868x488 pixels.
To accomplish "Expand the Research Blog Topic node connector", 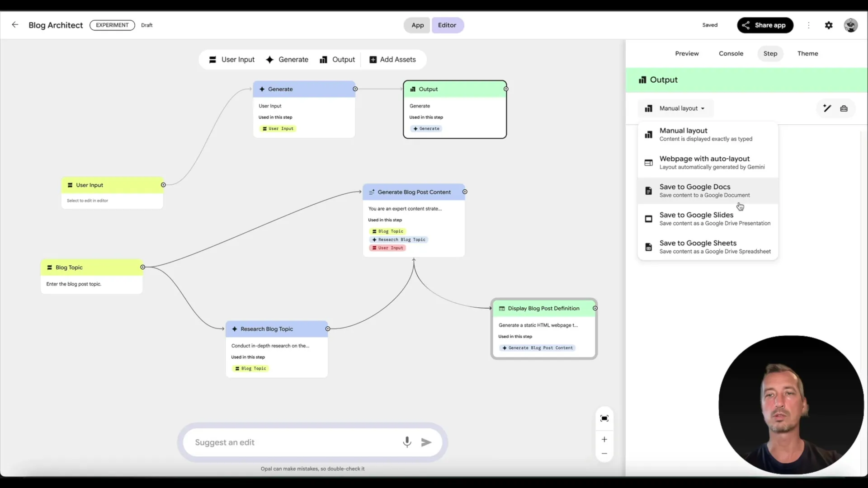I will (328, 329).
